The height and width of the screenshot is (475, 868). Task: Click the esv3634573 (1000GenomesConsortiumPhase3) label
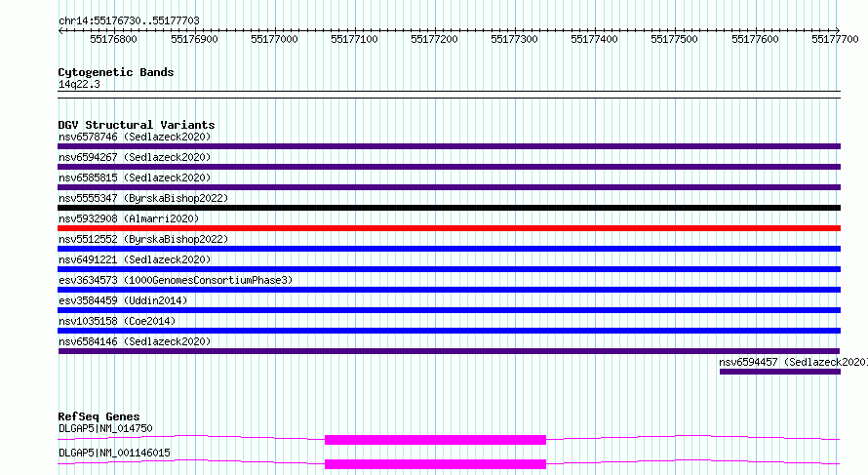176,280
